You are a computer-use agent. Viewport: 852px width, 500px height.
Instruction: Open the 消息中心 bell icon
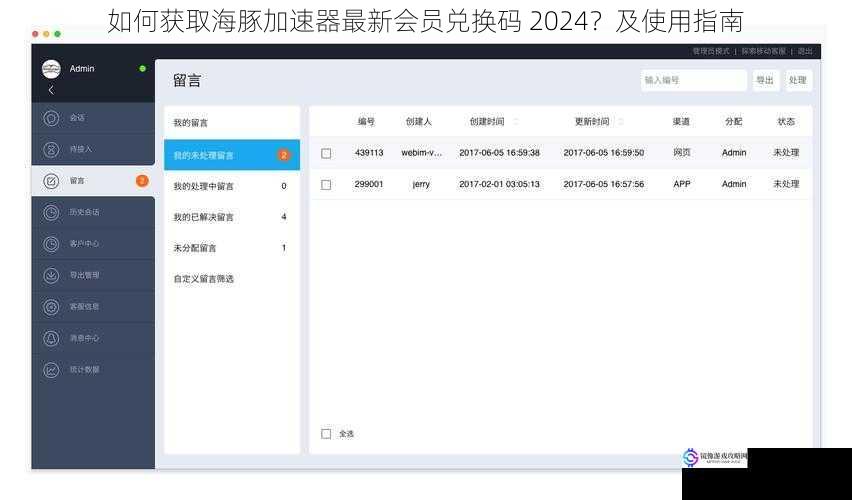coord(51,339)
